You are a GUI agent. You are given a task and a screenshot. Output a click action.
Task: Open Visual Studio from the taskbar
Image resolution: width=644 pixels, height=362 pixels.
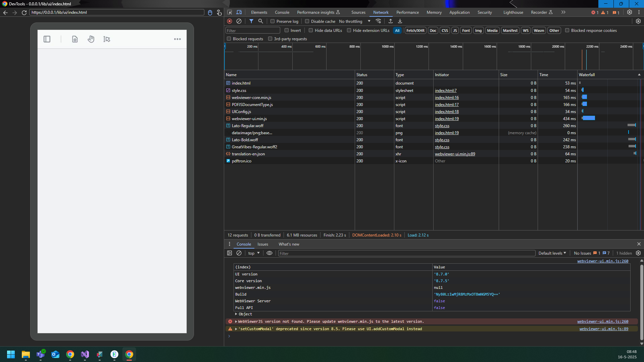(x=85, y=354)
